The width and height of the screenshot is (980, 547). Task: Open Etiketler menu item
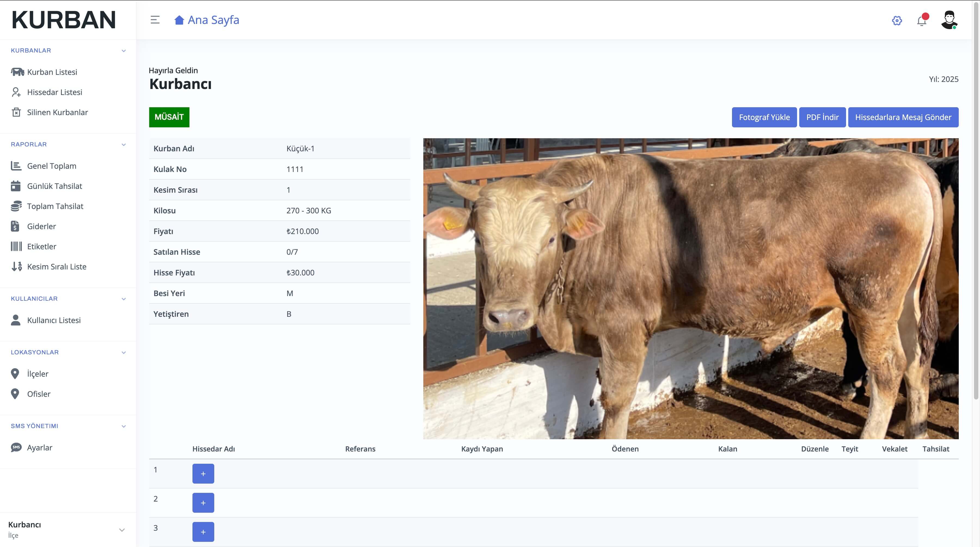coord(41,247)
